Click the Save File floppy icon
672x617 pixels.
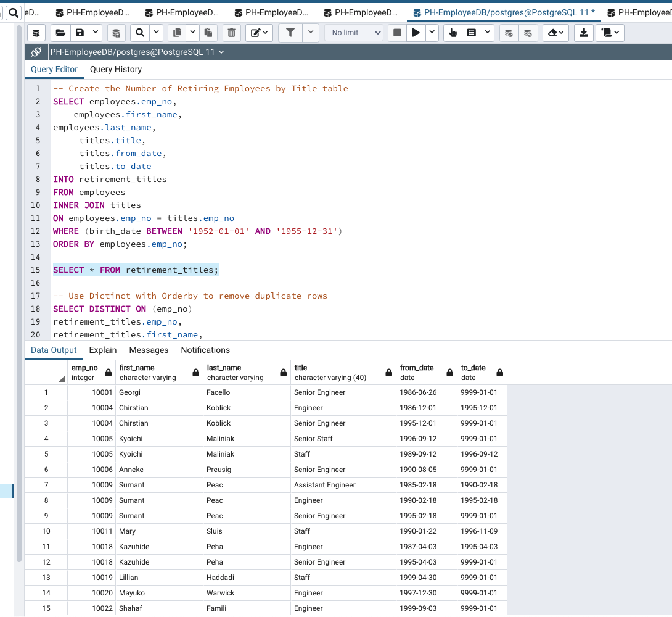click(x=80, y=33)
